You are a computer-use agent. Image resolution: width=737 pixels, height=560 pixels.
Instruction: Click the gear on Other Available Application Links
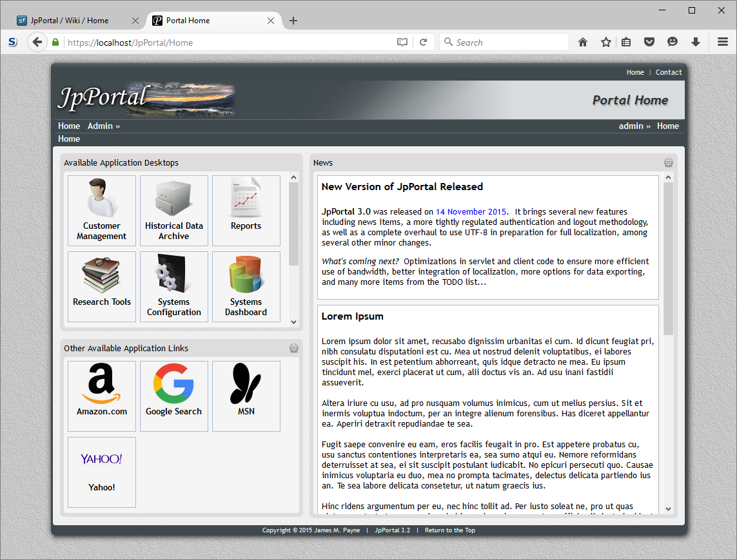(x=294, y=348)
